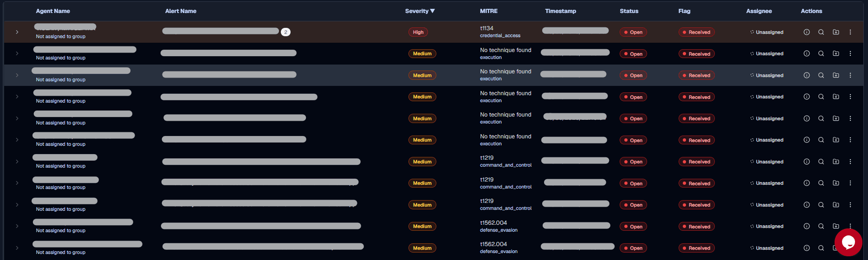Expand the first t1219 alert row
Screen dimensions: 868x260
click(x=17, y=162)
